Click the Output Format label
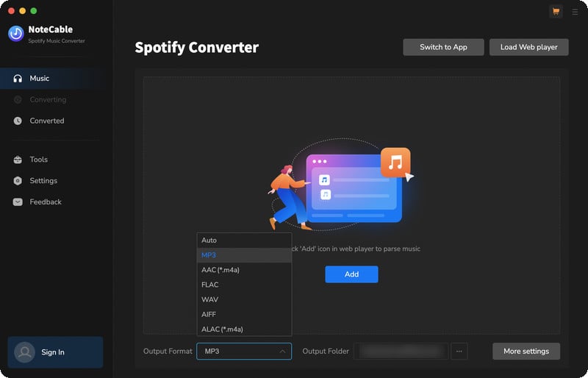Image resolution: width=588 pixels, height=378 pixels. point(168,352)
